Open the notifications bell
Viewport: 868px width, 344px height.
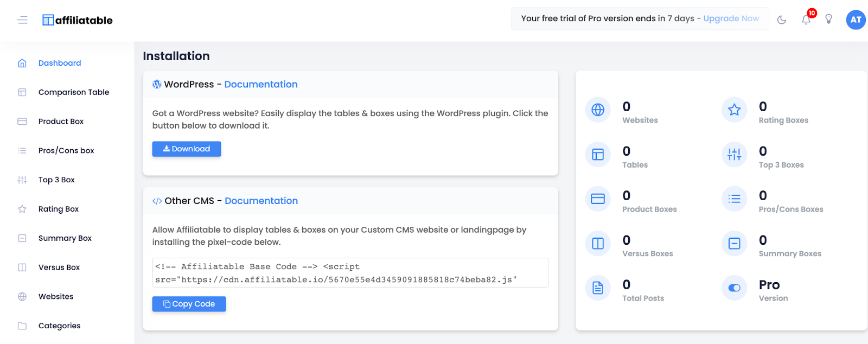pyautogui.click(x=806, y=20)
